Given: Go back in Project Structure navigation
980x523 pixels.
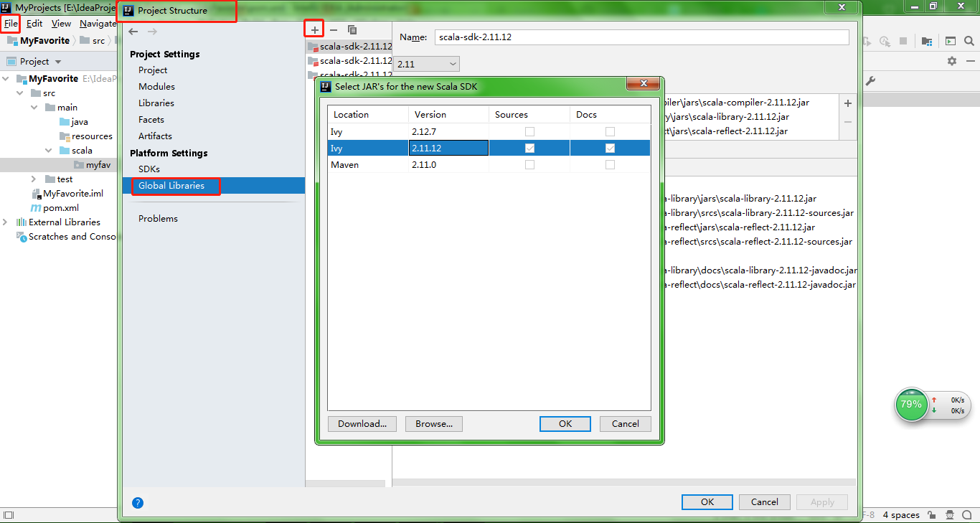Looking at the screenshot, I should point(133,32).
